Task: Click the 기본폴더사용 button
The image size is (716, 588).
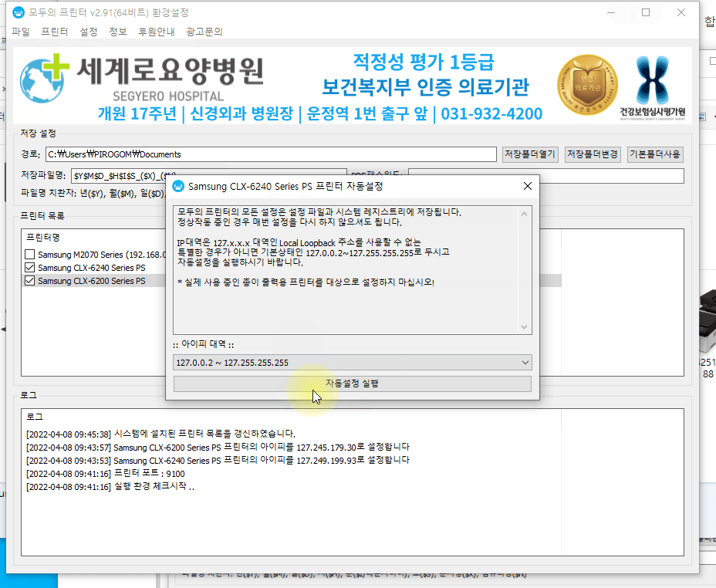Action: click(655, 154)
